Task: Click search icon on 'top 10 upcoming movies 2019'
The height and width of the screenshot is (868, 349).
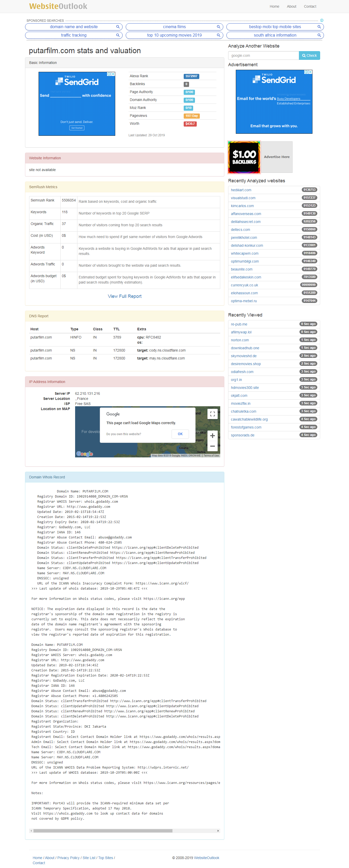Action: [218, 35]
